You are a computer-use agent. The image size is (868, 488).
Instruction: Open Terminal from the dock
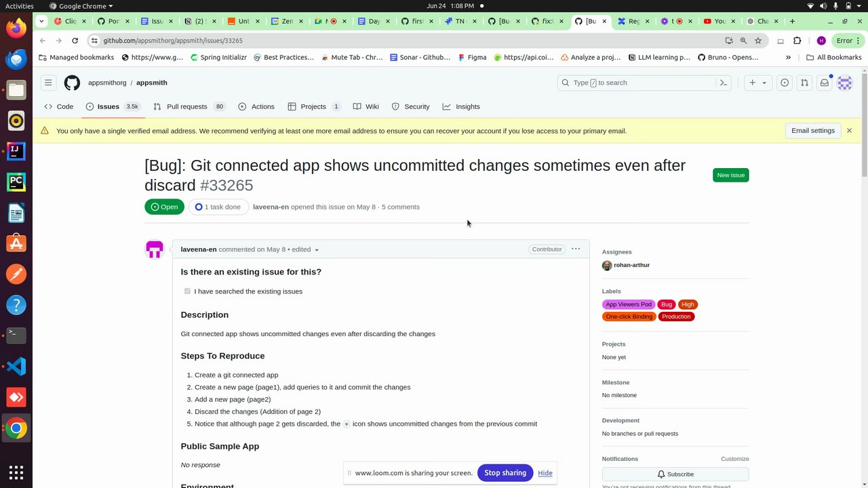[16, 335]
